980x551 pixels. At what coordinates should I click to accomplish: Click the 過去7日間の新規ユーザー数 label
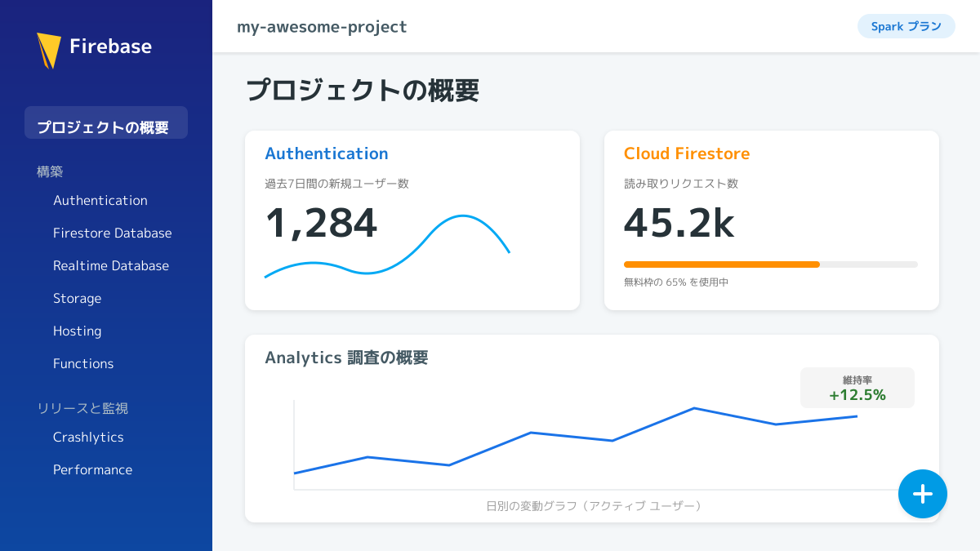click(336, 184)
